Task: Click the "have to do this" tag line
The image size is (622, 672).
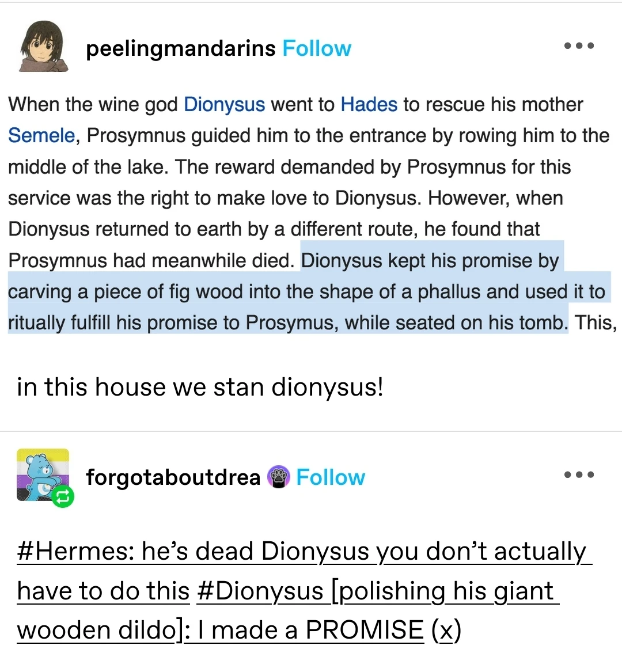Action: [103, 591]
